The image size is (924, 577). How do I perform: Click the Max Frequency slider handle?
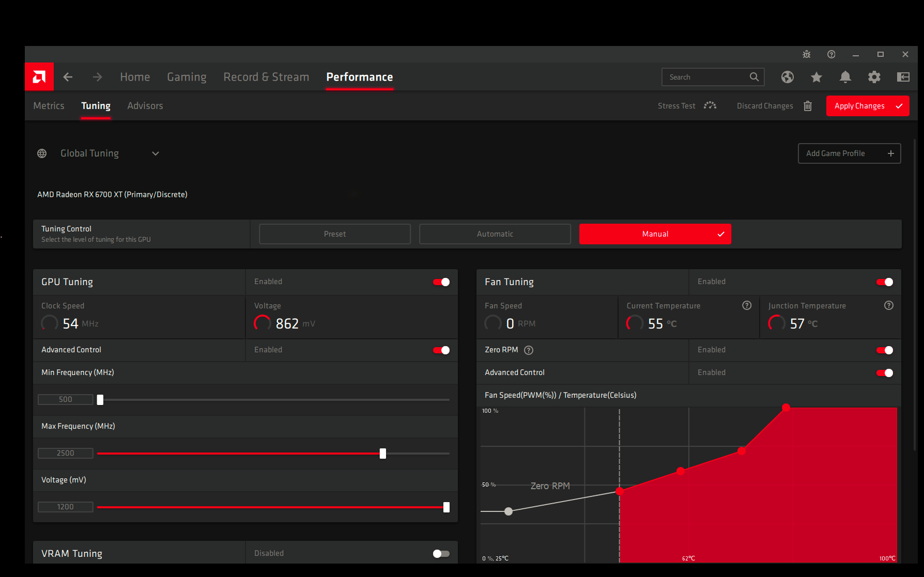coord(383,454)
